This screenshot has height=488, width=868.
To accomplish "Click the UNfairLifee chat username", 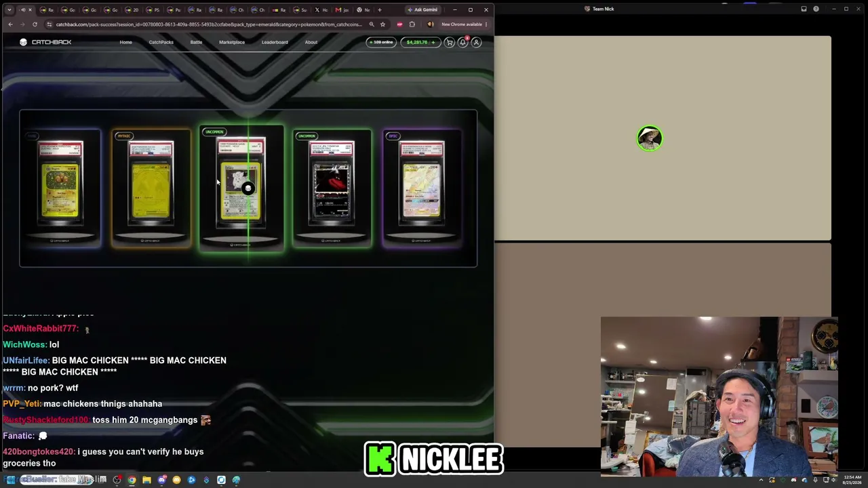I will [26, 361].
